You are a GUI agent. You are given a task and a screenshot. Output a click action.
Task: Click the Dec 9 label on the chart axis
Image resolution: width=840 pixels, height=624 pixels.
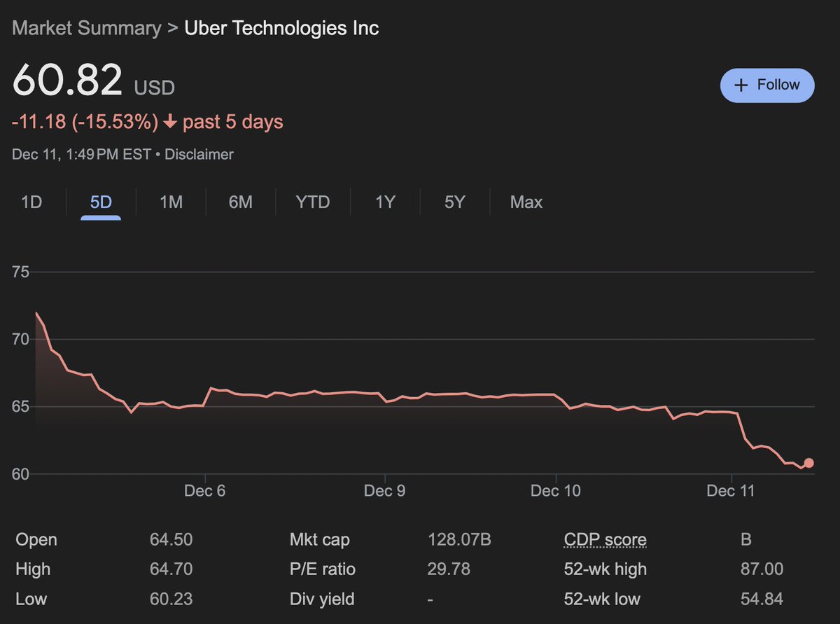tap(384, 491)
